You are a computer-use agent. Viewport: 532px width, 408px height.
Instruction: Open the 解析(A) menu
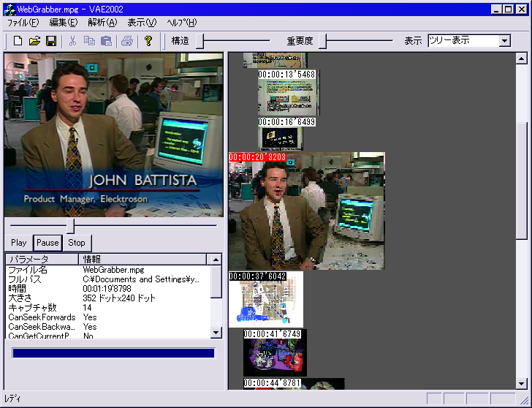tap(102, 23)
